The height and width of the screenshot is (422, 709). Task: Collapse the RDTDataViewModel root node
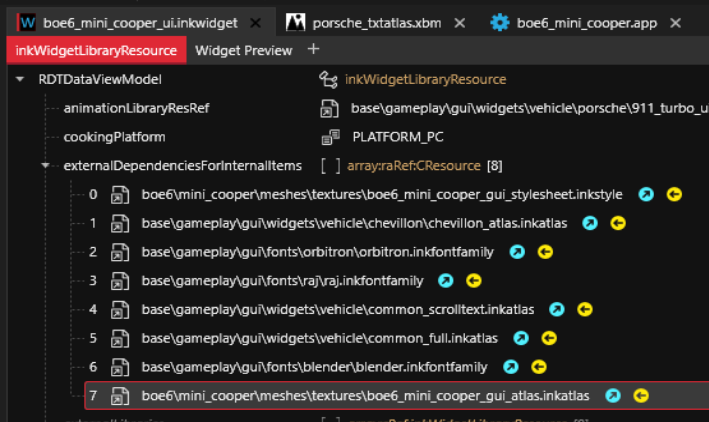click(21, 79)
